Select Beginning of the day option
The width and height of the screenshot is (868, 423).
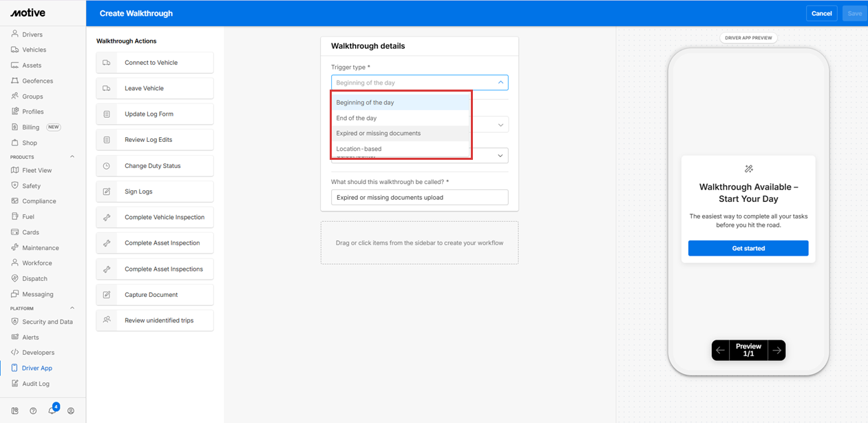[x=400, y=103]
